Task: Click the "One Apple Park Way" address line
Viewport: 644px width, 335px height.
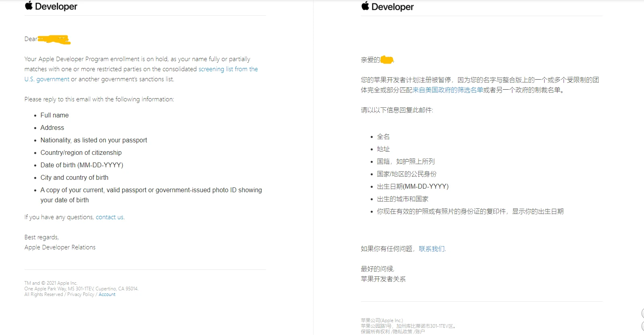Action: (x=81, y=289)
